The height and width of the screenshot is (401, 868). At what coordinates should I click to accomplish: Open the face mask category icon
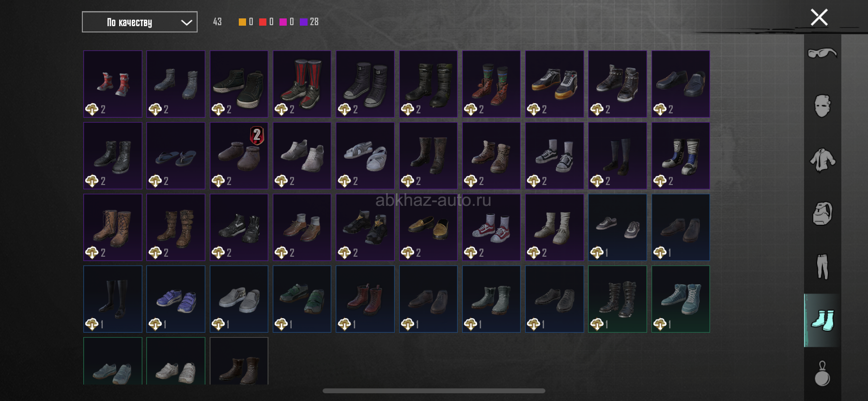click(x=822, y=106)
